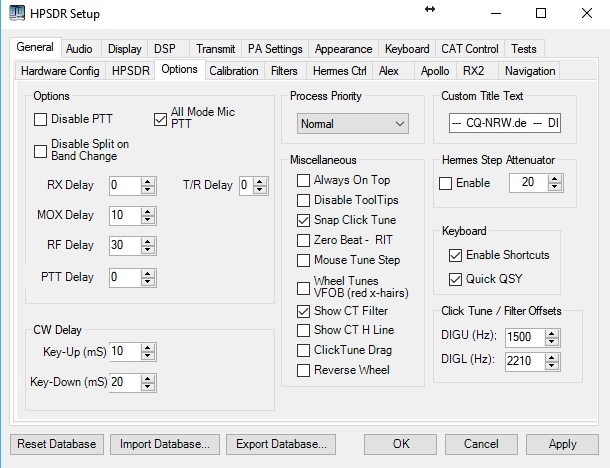The width and height of the screenshot is (610, 468).
Task: Open the Keyboard tab
Action: pyautogui.click(x=407, y=49)
